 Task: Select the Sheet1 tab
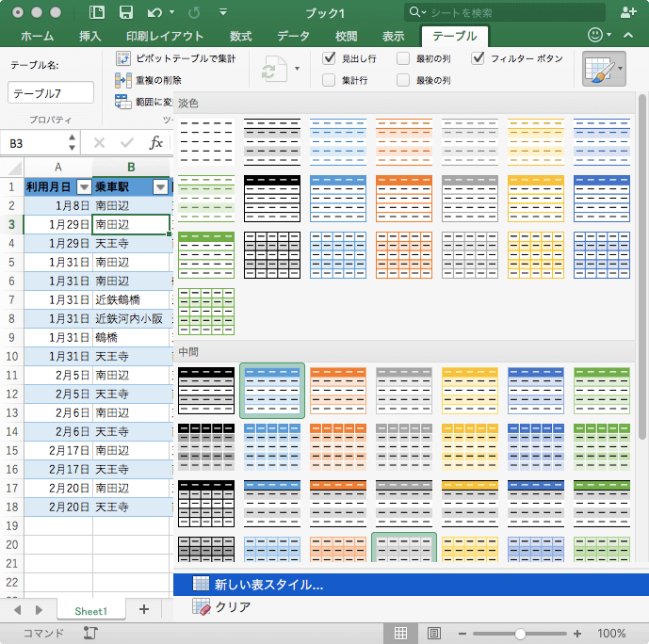point(91,610)
